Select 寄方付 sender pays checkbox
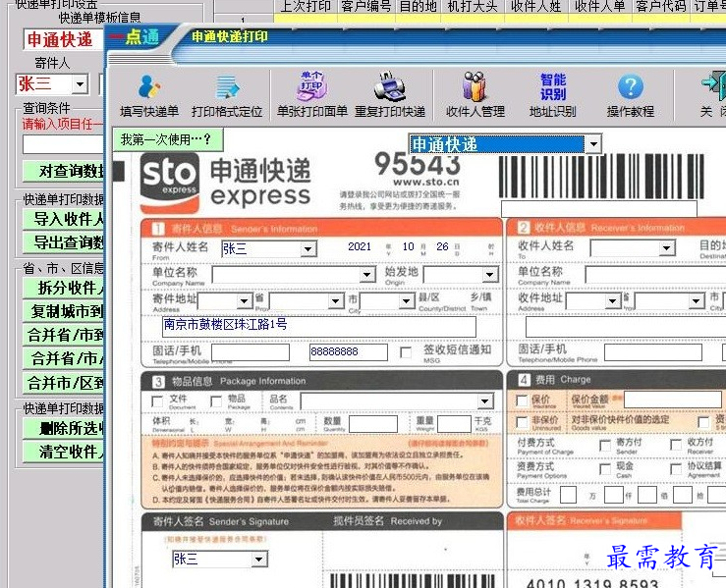The image size is (726, 588). tap(605, 445)
